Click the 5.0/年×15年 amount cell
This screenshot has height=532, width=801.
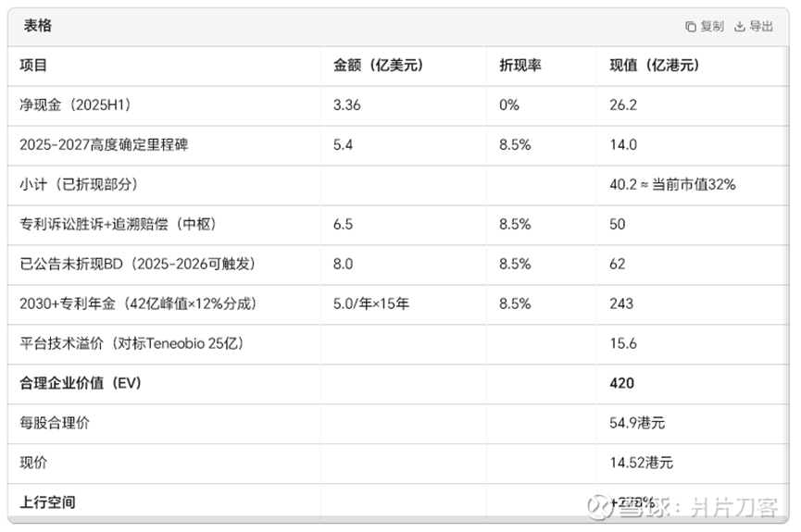click(370, 303)
